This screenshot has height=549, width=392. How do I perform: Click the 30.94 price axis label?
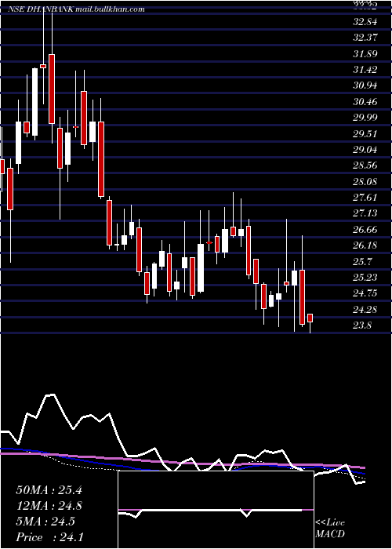(x=365, y=85)
